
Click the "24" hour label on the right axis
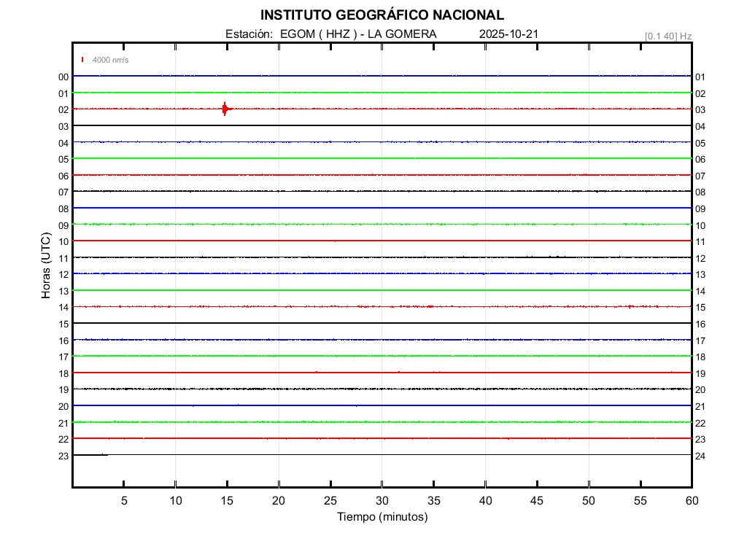tap(700, 456)
